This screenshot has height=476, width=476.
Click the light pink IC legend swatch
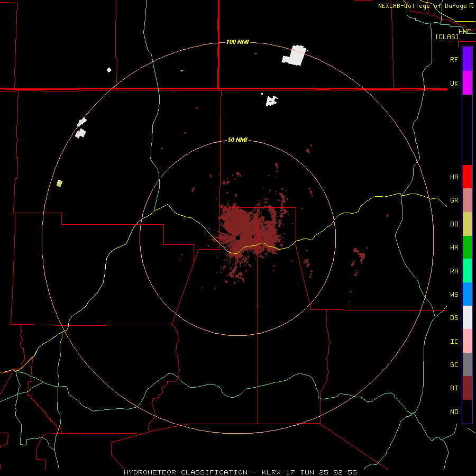point(467,341)
